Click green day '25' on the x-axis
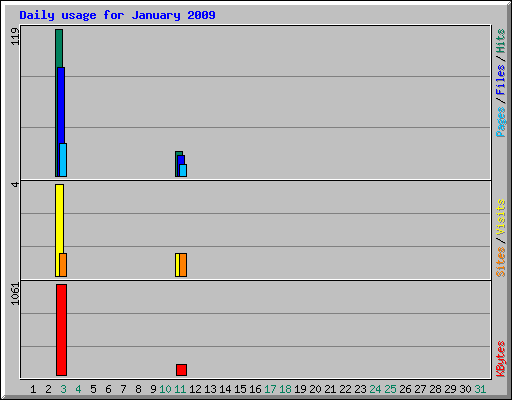Image resolution: width=512 pixels, height=400 pixels. [390, 389]
